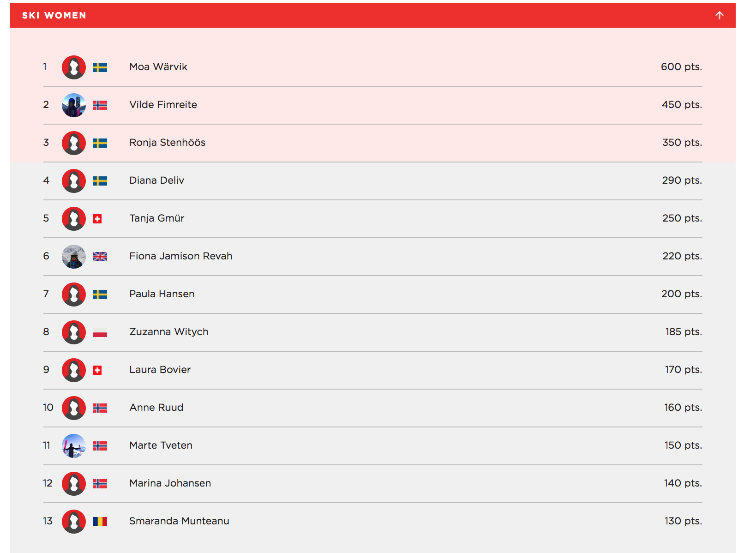Click Moa Wärvik's 600 pts. score
Image resolution: width=756 pixels, height=553 pixels.
681,67
